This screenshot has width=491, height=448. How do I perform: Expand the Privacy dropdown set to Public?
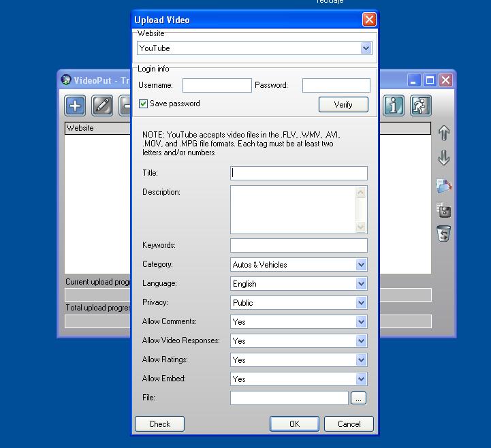coord(299,303)
